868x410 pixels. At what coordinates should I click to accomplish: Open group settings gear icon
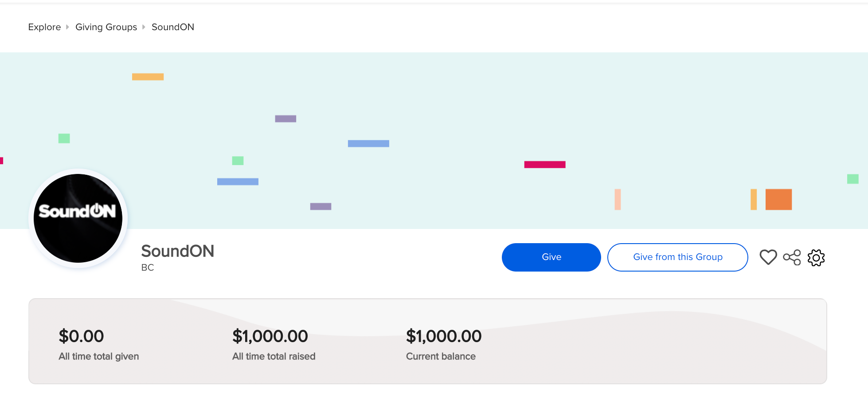click(x=816, y=257)
